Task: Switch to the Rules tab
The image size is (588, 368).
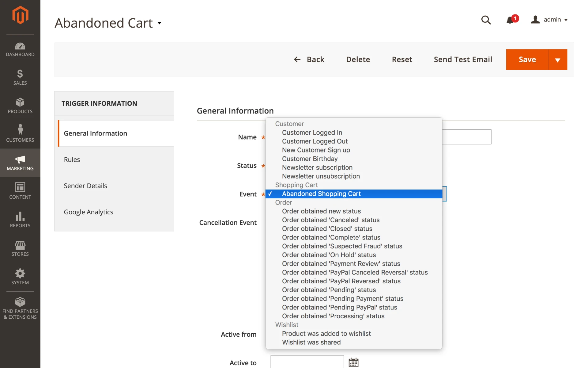Action: (72, 159)
